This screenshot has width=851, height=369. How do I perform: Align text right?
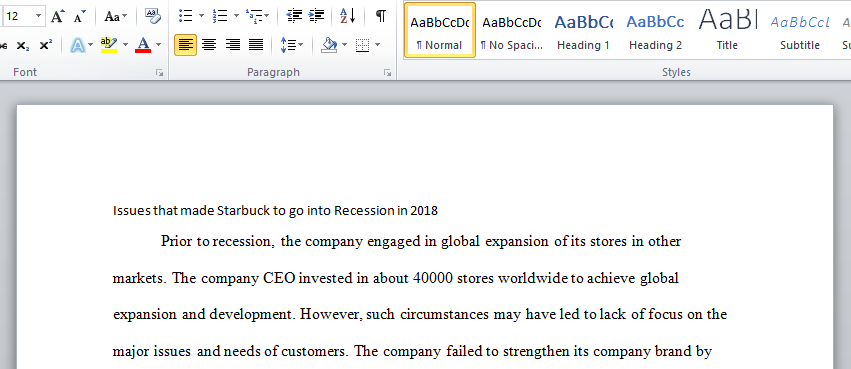233,45
